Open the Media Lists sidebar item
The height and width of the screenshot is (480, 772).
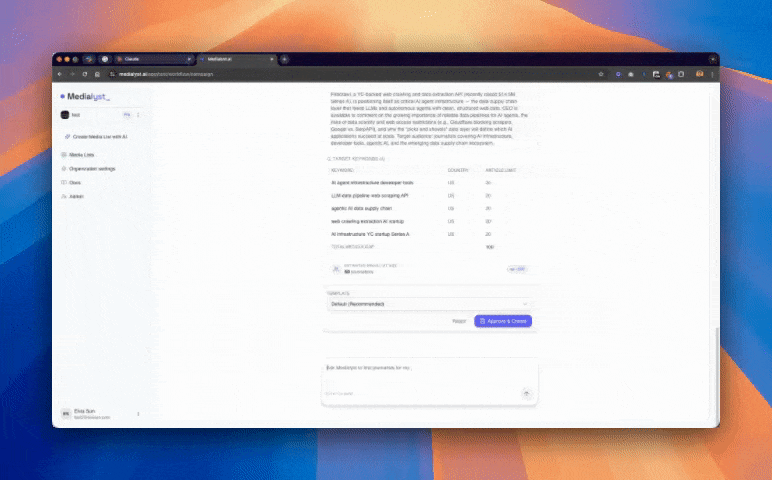(78, 155)
